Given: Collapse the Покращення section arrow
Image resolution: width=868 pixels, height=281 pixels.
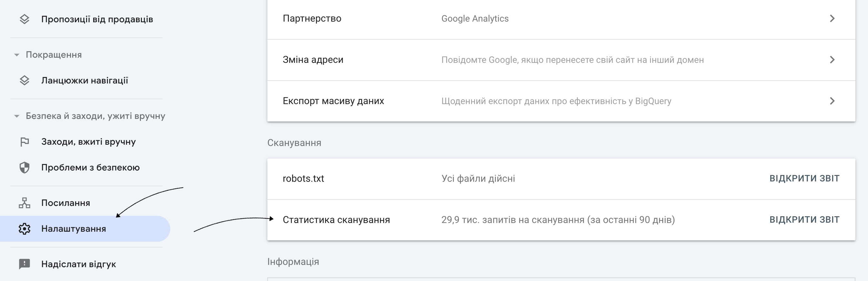Looking at the screenshot, I should pyautogui.click(x=16, y=55).
